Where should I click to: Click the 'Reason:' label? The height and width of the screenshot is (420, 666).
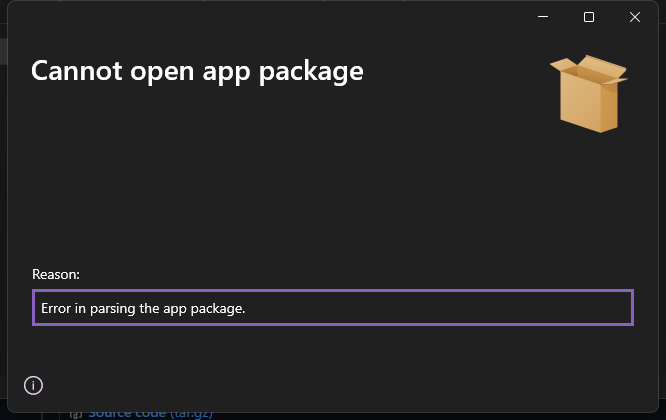(x=56, y=273)
